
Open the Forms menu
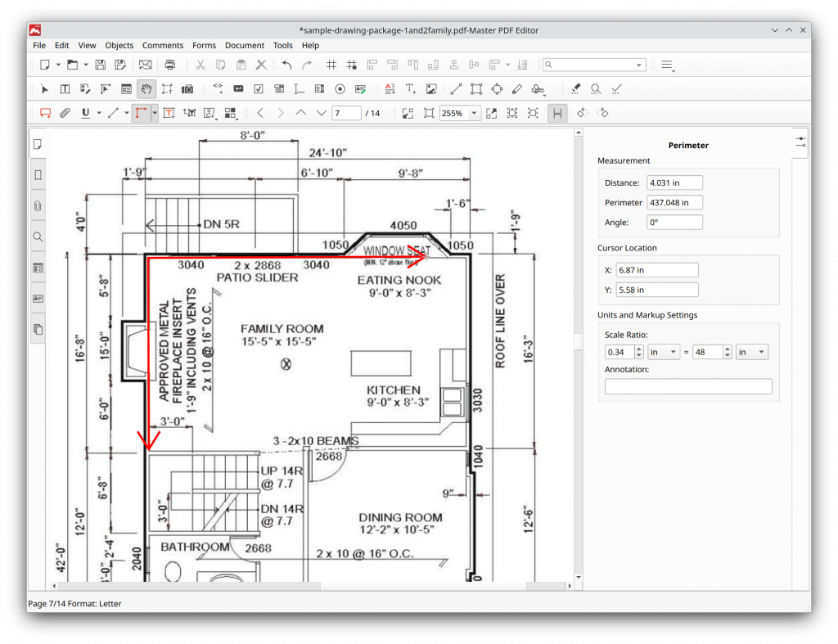[x=204, y=45]
